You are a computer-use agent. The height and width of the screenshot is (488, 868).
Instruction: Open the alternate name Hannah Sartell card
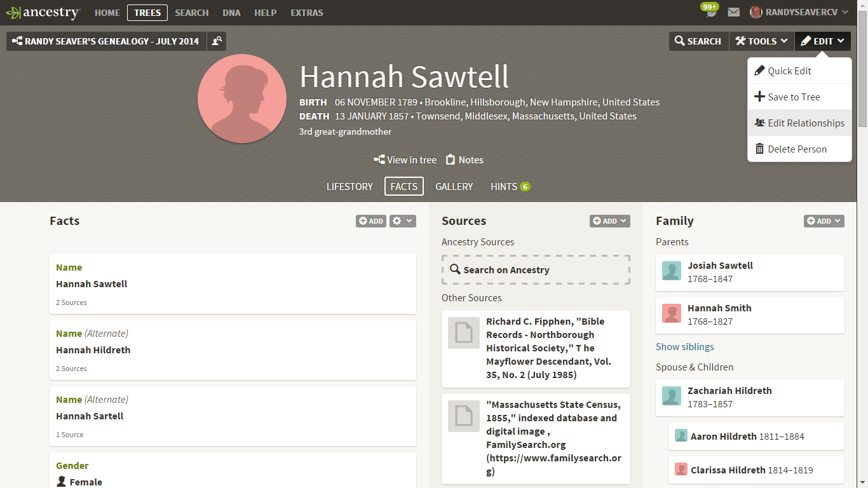233,416
